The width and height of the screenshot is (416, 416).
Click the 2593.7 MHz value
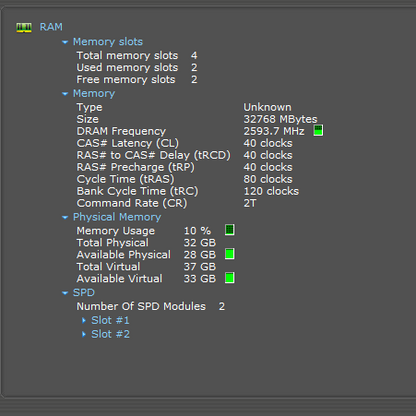click(x=274, y=131)
